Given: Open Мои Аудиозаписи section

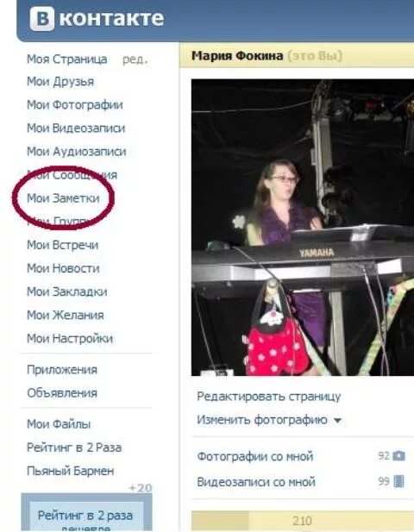Looking at the screenshot, I should point(77,152).
